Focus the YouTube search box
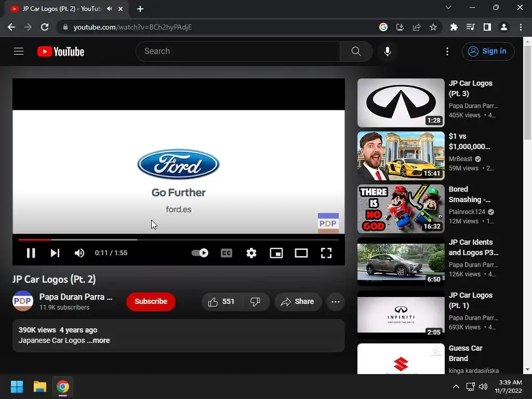 coord(238,51)
